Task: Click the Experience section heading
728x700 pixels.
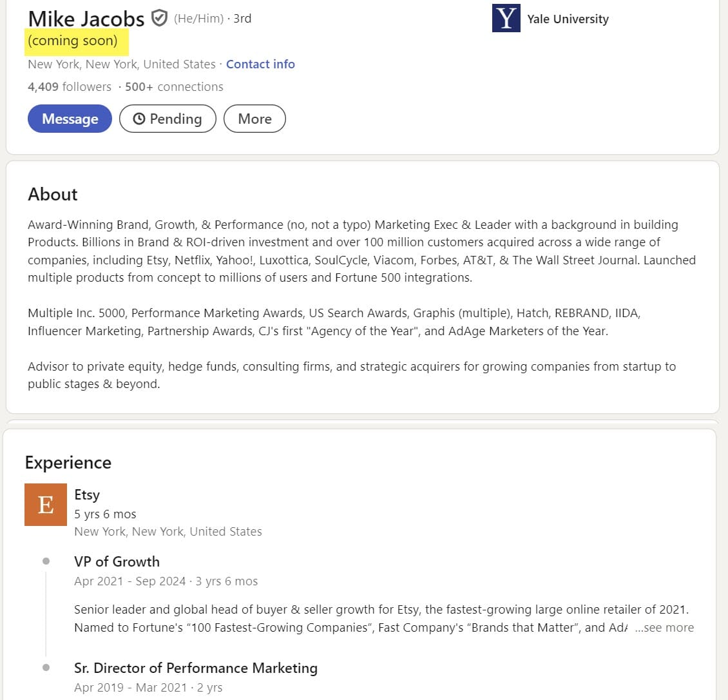Action: [x=68, y=463]
